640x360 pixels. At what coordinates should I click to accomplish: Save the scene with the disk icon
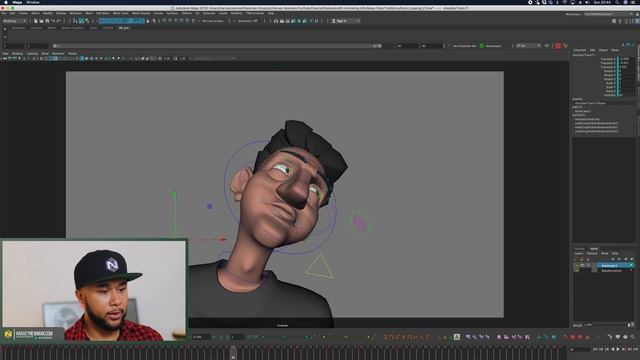point(47,21)
